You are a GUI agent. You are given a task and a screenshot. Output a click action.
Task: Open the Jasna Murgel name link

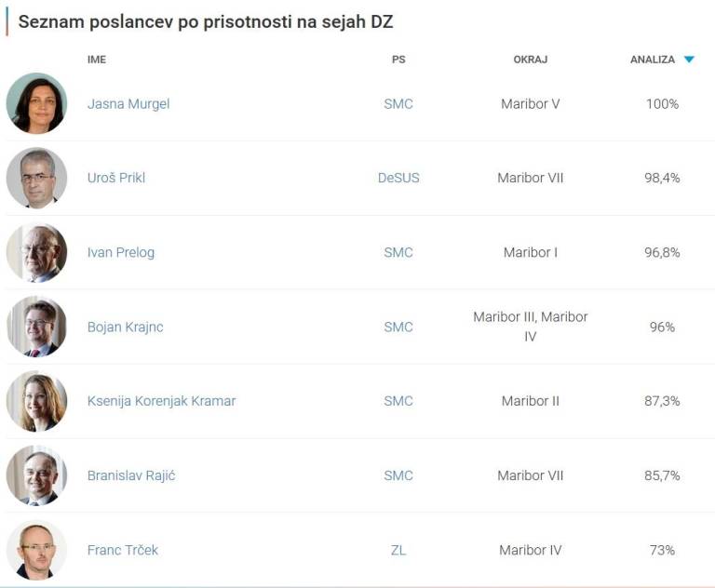(128, 103)
